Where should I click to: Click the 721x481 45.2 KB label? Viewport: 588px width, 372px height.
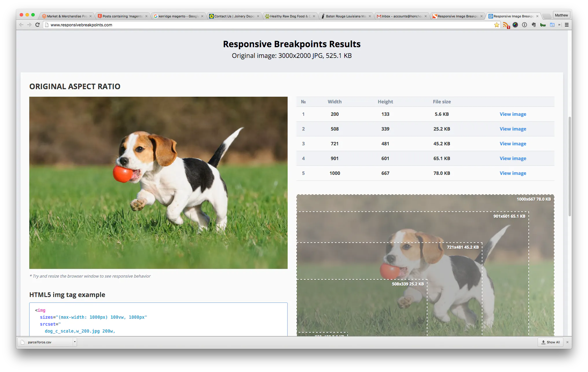coord(463,247)
